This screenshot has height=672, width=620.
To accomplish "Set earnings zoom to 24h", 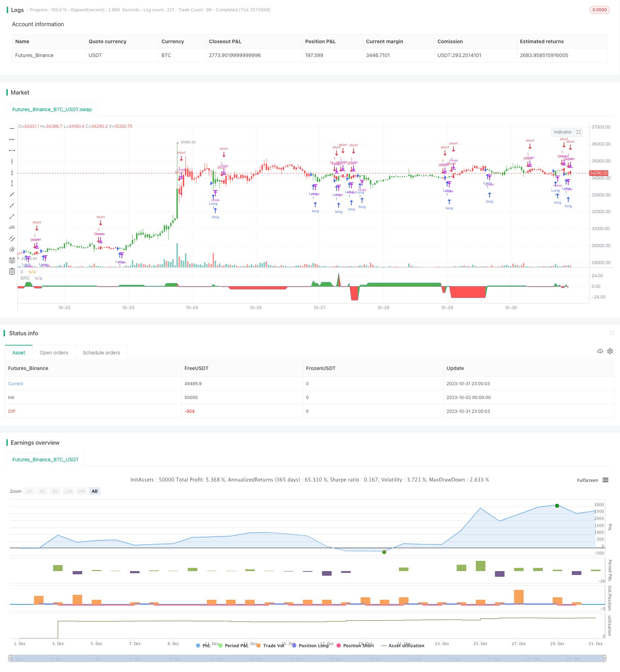I will tap(81, 491).
